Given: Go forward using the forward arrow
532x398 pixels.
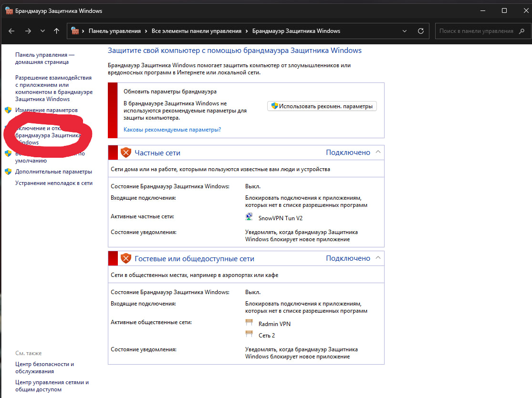Looking at the screenshot, I should click(28, 31).
